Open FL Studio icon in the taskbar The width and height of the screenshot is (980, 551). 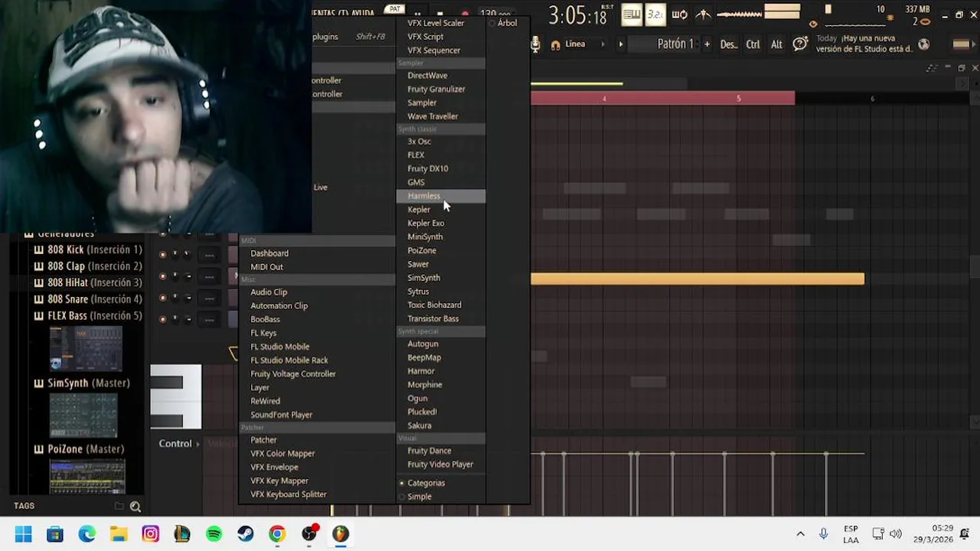pyautogui.click(x=341, y=534)
